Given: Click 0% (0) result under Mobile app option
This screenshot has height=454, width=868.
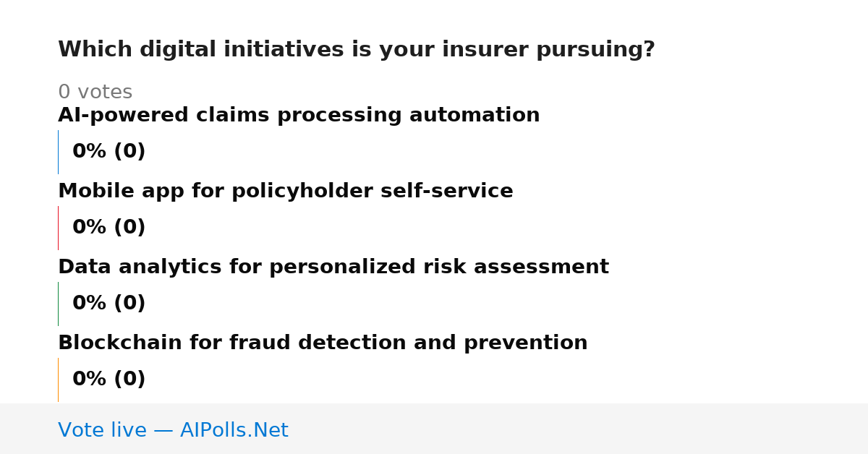Looking at the screenshot, I should 109,228.
